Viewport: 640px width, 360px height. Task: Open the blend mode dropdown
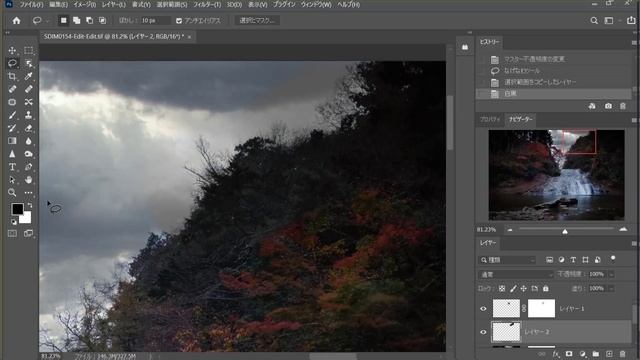516,274
